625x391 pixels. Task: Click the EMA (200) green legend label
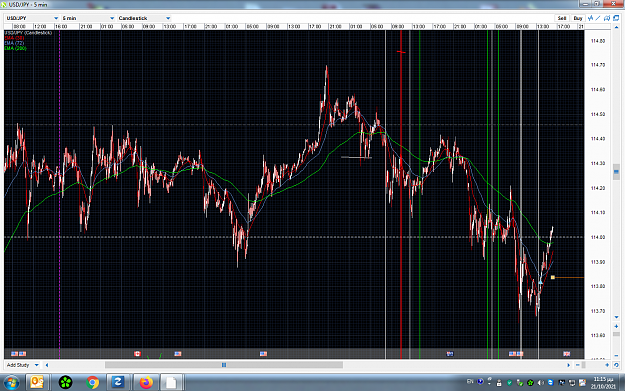point(16,48)
